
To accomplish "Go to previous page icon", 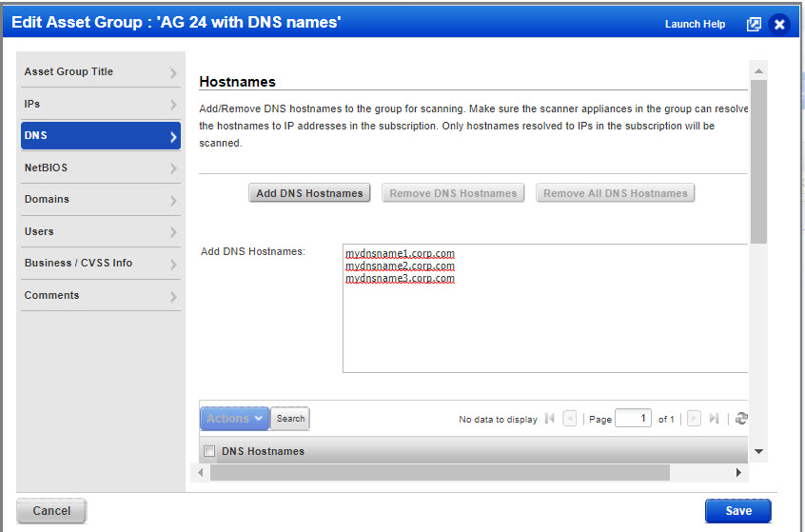I will click(x=570, y=419).
